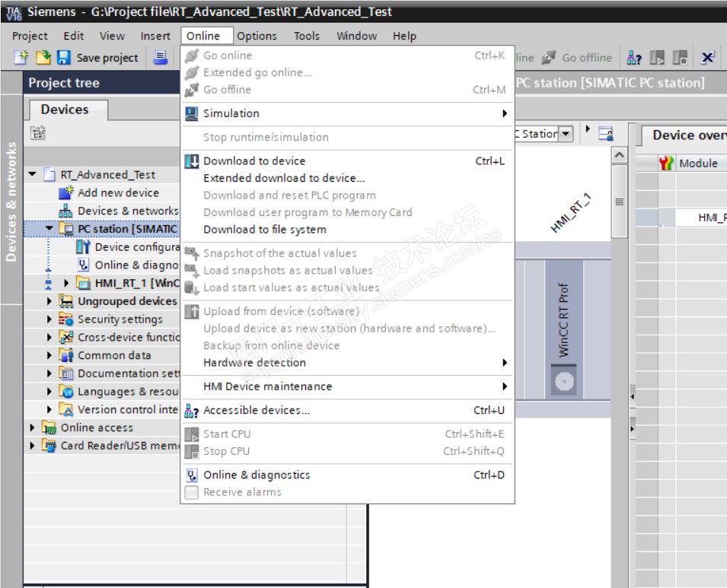
Task: Click the WinCC RT Prof module disc icon
Action: [564, 382]
